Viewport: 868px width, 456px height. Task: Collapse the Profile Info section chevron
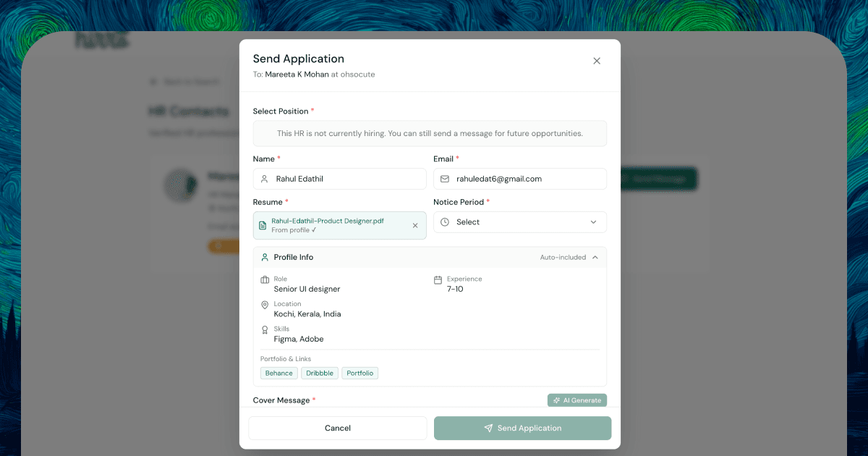pyautogui.click(x=595, y=258)
